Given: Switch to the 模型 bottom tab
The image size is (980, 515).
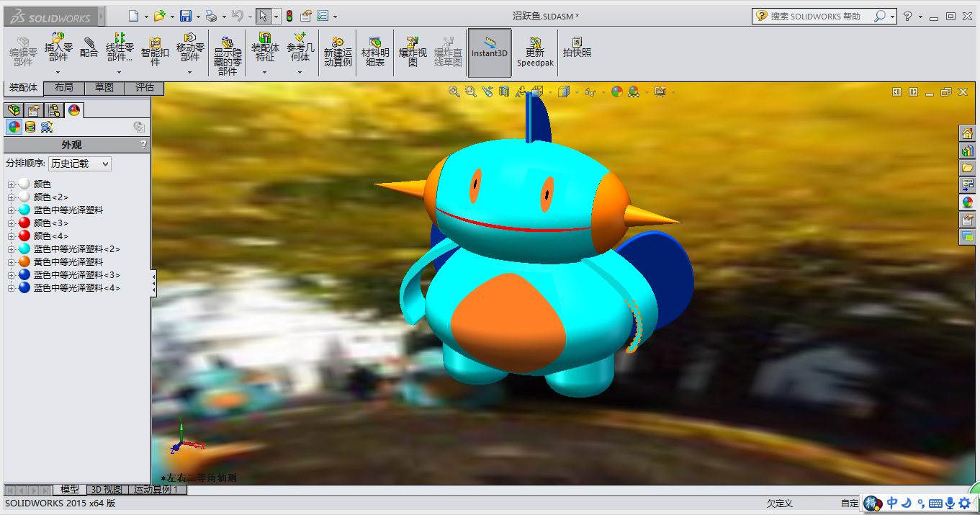Looking at the screenshot, I should (70, 490).
